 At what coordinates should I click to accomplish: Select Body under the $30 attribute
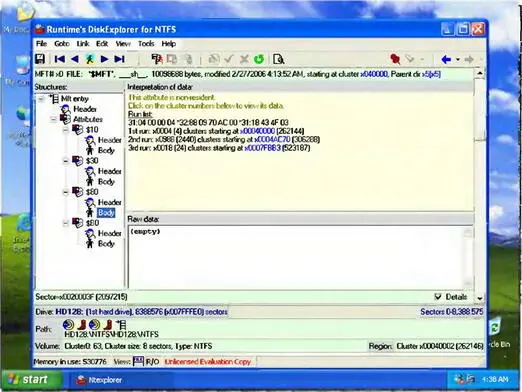[x=106, y=182]
